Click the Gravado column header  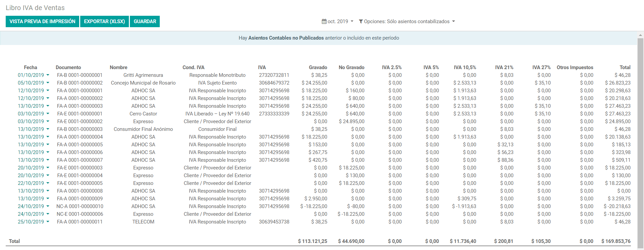click(318, 67)
